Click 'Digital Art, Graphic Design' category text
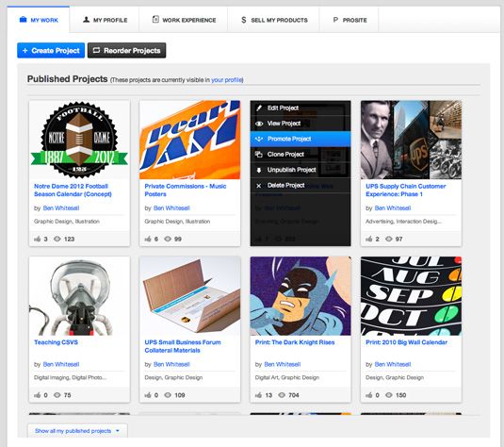The image size is (504, 447). (287, 377)
